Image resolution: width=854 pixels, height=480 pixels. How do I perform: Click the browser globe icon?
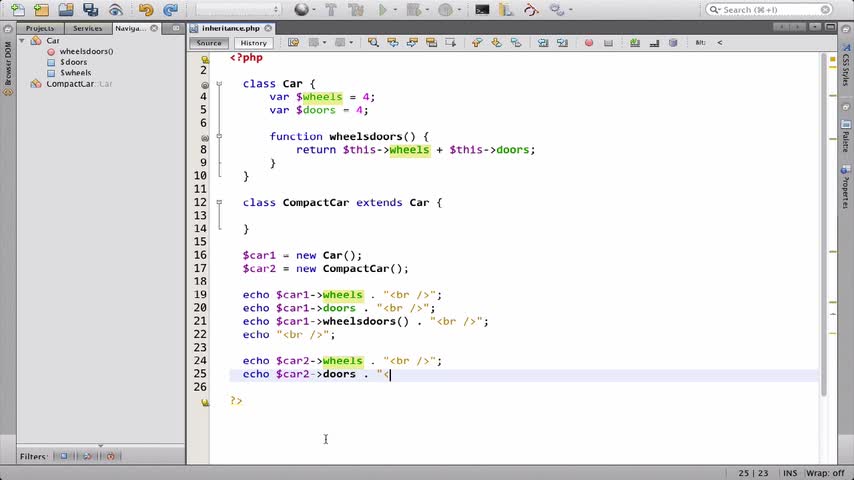[301, 9]
